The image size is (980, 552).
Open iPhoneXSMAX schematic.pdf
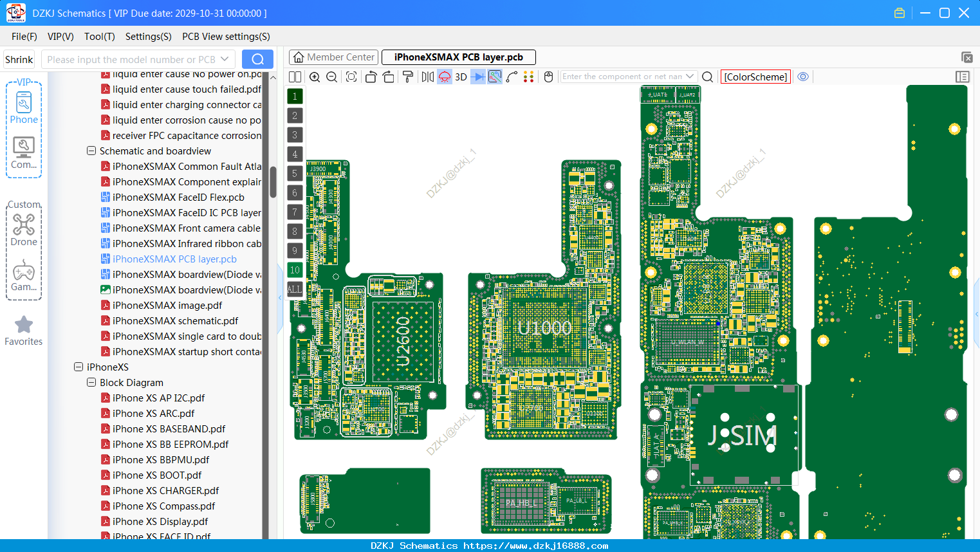[175, 320]
